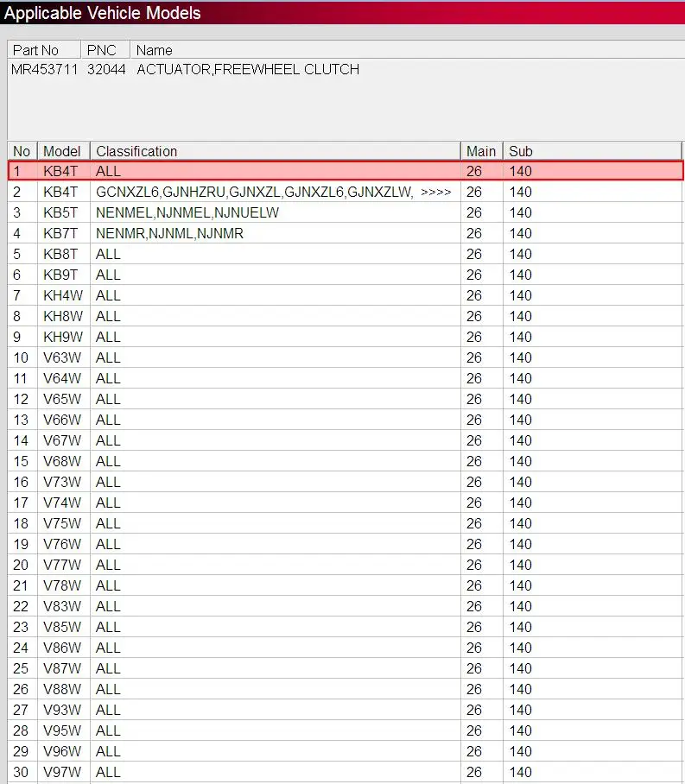Image resolution: width=685 pixels, height=784 pixels.
Task: Select model KH4W row
Action: click(x=346, y=295)
